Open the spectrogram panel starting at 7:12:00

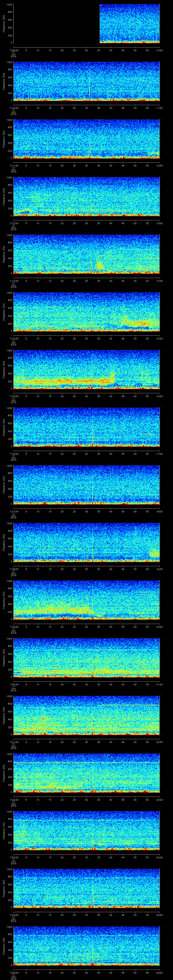(x=87, y=197)
